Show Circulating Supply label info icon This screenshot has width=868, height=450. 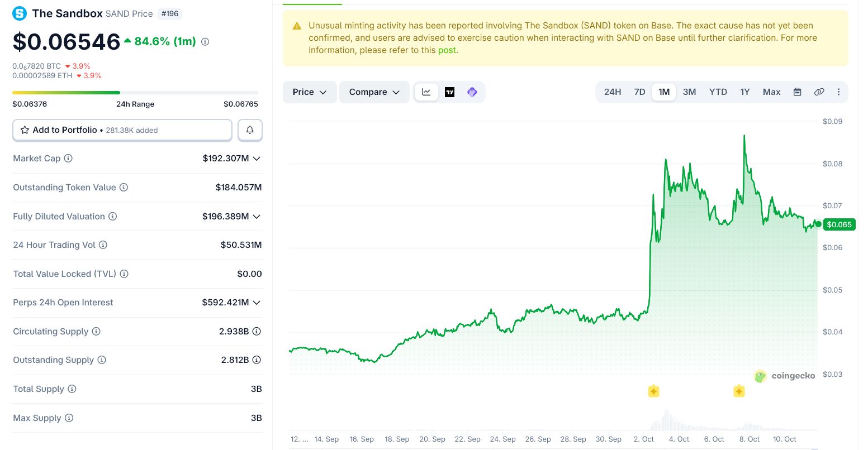tap(96, 332)
